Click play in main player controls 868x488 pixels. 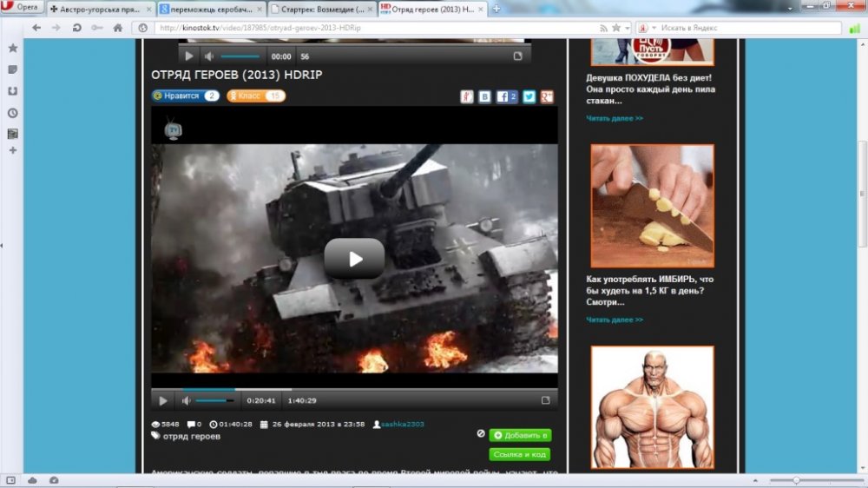tap(163, 400)
